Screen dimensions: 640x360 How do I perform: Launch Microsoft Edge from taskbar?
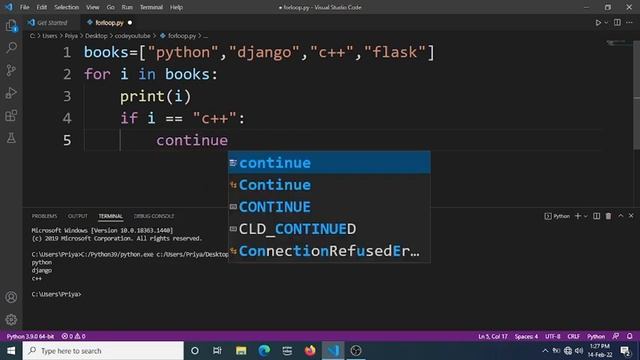pos(264,351)
